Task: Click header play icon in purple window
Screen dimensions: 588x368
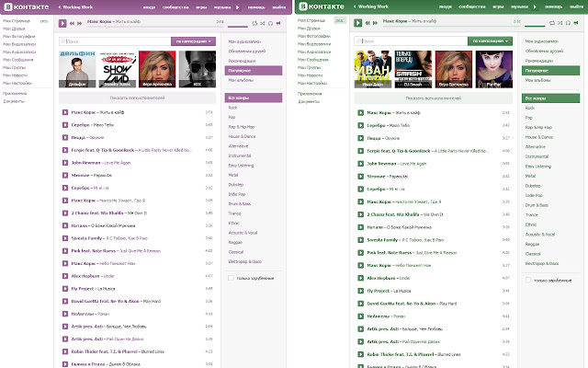Action: (237, 7)
